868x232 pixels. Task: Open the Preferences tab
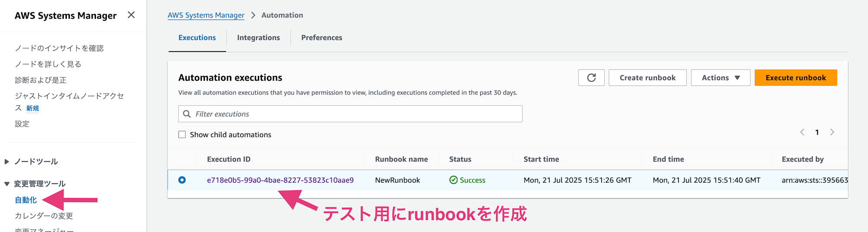pos(322,38)
